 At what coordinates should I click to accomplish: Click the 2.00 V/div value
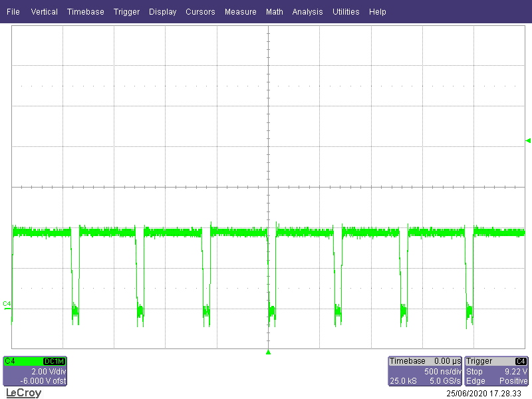[49, 371]
